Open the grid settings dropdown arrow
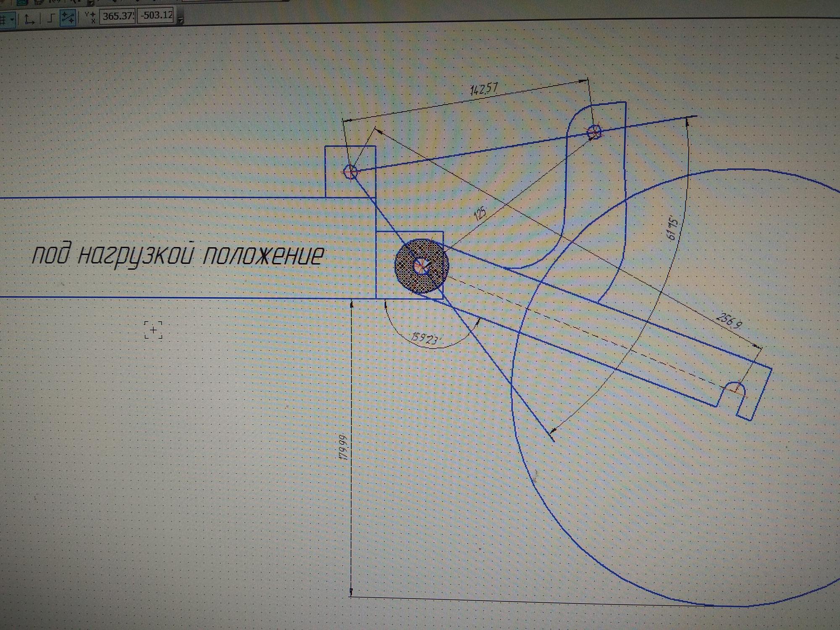The image size is (840, 630). point(12,19)
